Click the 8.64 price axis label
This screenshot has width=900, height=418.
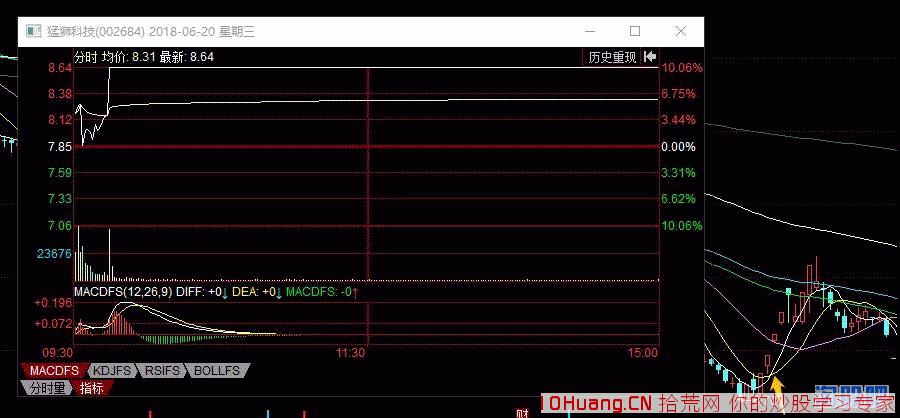pos(60,68)
